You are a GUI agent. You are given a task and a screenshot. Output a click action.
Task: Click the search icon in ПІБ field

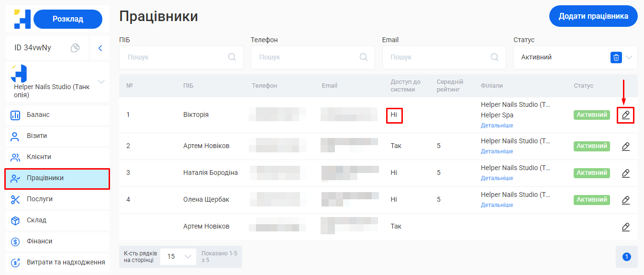coord(232,57)
